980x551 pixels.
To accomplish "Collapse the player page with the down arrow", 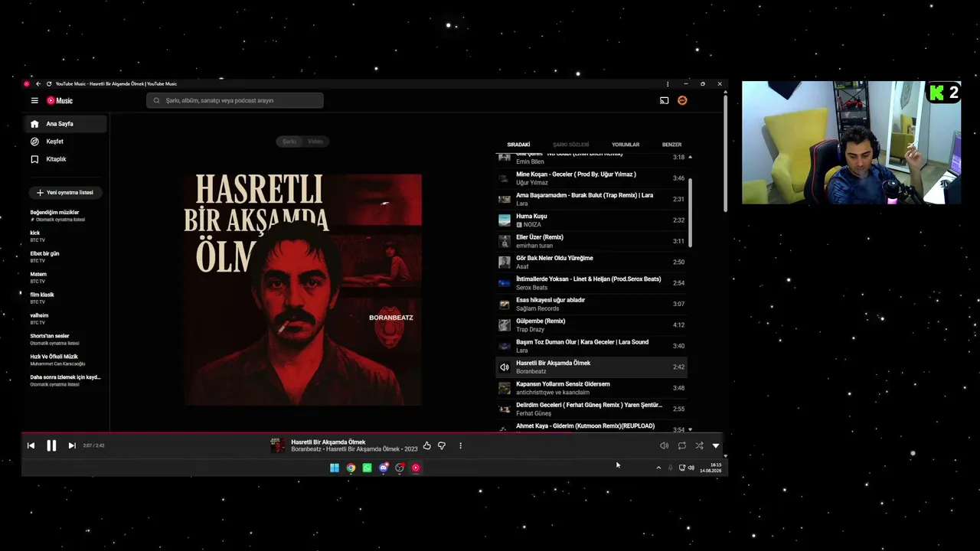I will 716,445.
